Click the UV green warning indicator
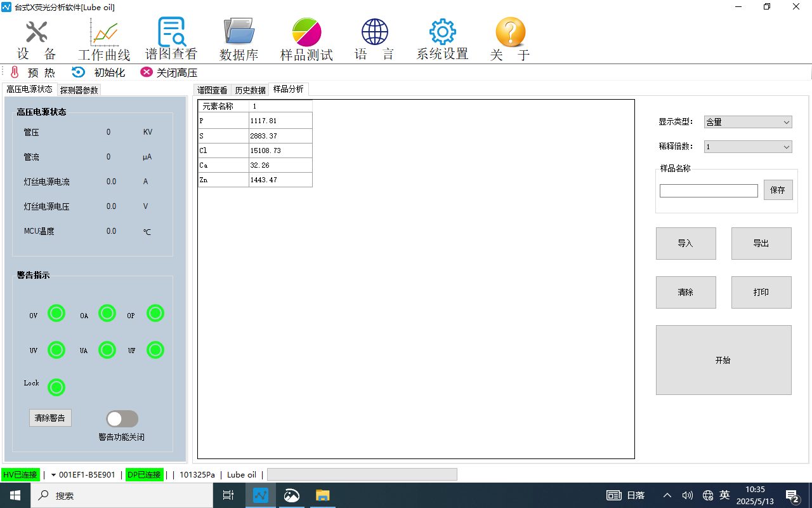Viewport: 812px width, 508px height. point(56,350)
